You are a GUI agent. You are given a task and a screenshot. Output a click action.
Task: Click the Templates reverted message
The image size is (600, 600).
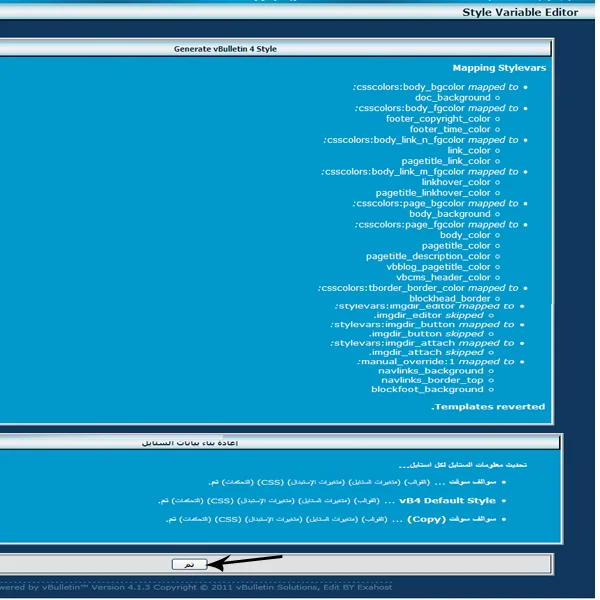pyautogui.click(x=488, y=407)
